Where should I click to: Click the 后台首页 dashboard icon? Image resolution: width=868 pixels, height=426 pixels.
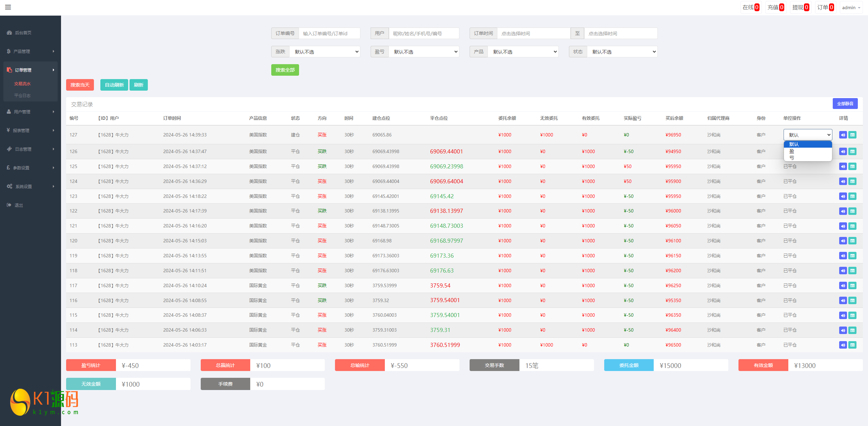[9, 33]
